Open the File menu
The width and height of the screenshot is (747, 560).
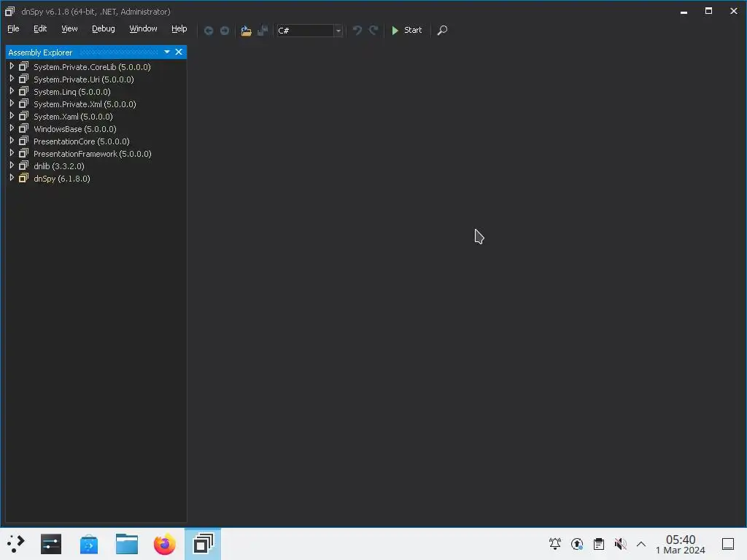click(x=13, y=28)
